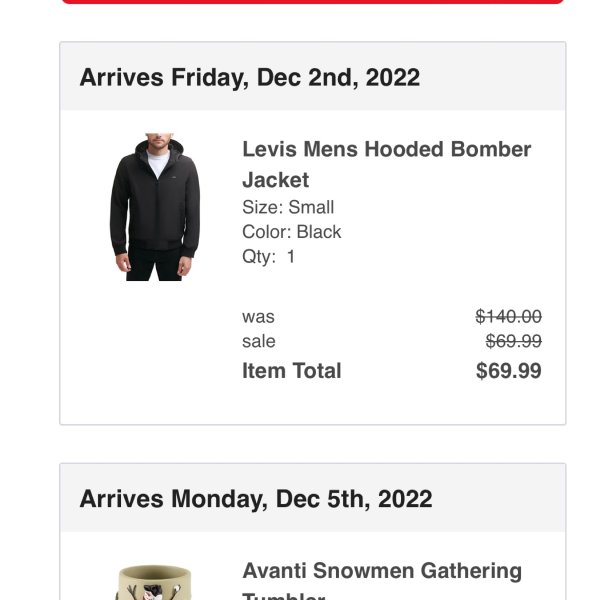This screenshot has width=600, height=600.
Task: Open the Levis Mens Hooded Bomber Jacket link
Action: (386, 164)
